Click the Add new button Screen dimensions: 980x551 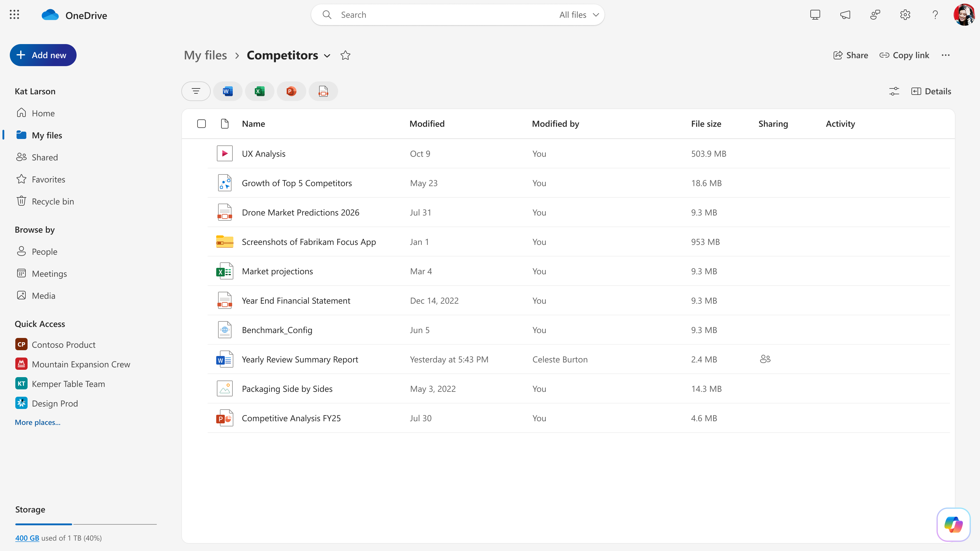(x=43, y=55)
